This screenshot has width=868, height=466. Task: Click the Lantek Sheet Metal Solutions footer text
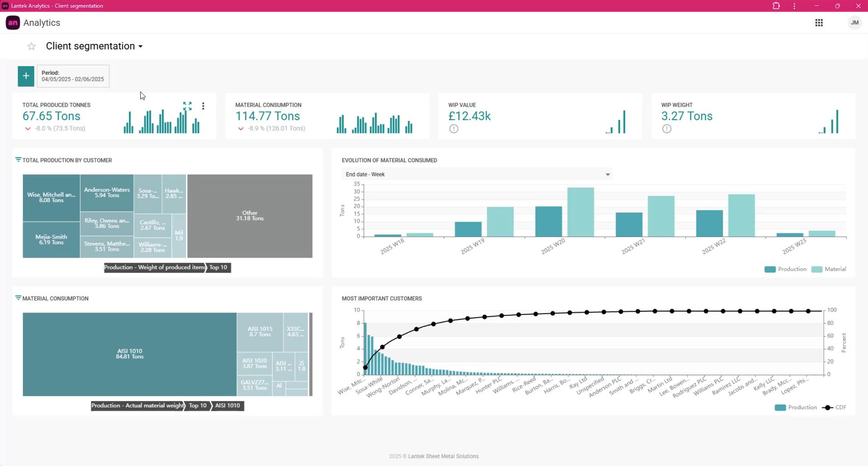443,457
